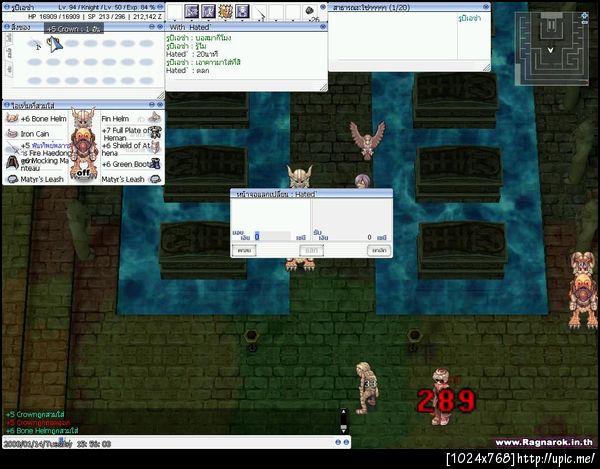This screenshot has height=469, width=600.
Task: Select right Matyr's Leash accessory icon
Action: [x=155, y=179]
